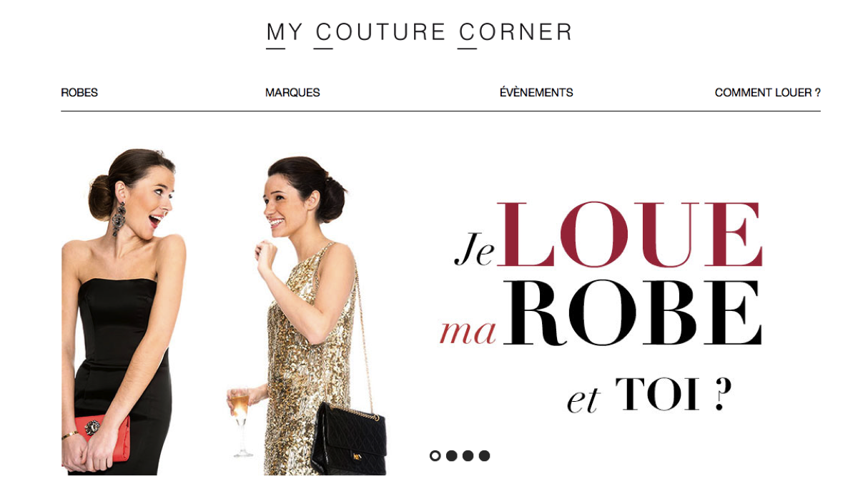Viewport: 868px width, 499px height.
Task: Click the 'et TOI ?' banner text
Action: [649, 395]
